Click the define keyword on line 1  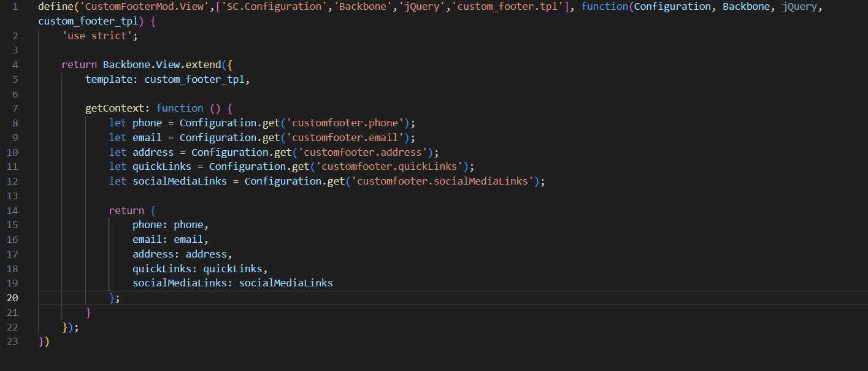click(x=55, y=7)
